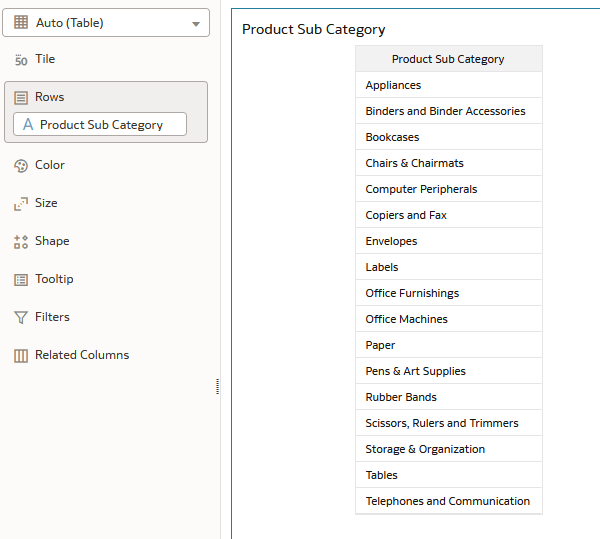600x539 pixels.
Task: Click the Tile label in grammar panel
Action: coord(45,59)
